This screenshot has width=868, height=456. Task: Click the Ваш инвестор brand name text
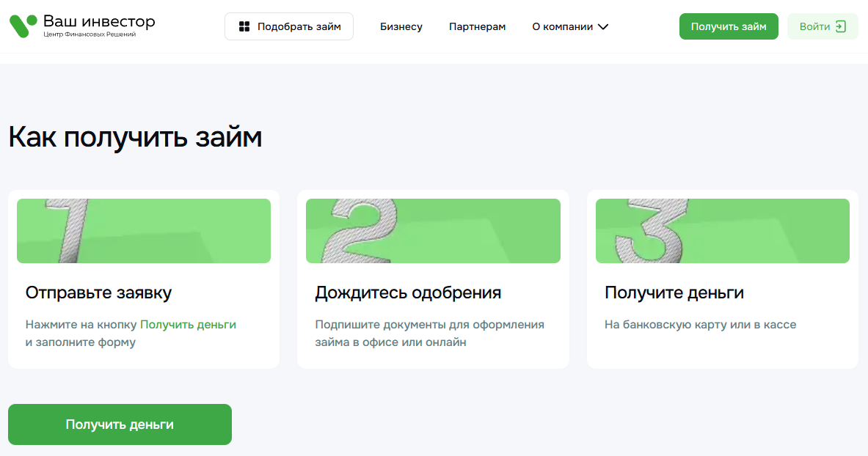point(99,21)
